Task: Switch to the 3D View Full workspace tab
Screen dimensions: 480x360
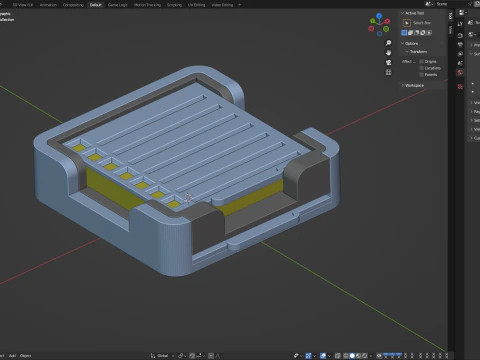Action: [22, 5]
